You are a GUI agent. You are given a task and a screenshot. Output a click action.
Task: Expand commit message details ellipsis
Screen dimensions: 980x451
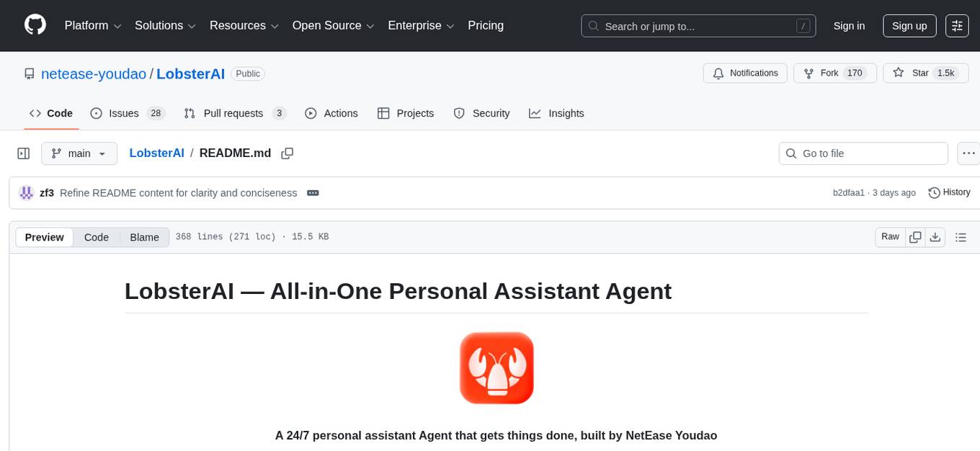pyautogui.click(x=313, y=193)
